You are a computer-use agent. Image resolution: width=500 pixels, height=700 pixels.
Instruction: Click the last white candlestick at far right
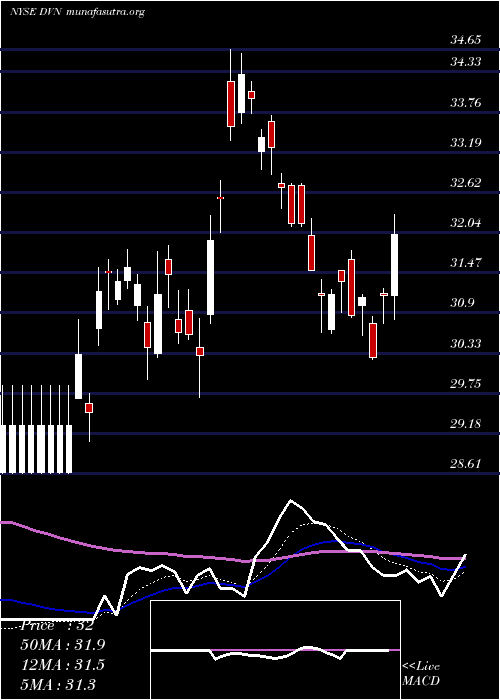[395, 265]
